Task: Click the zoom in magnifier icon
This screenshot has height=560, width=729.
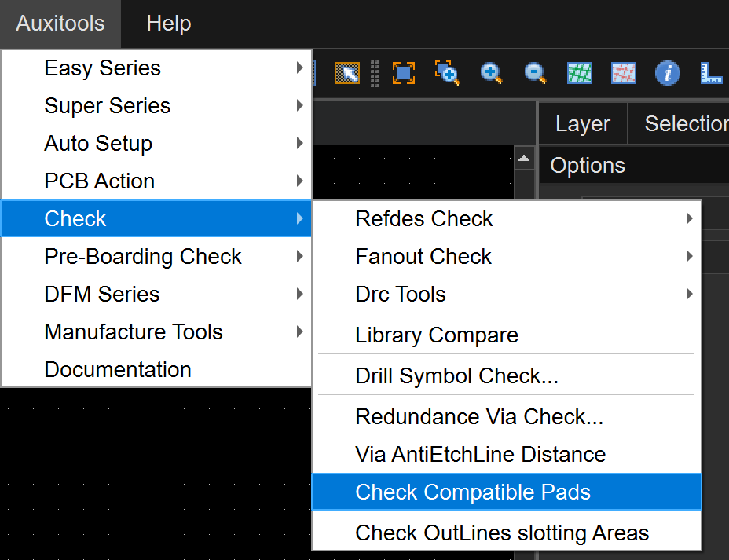Action: pos(492,74)
